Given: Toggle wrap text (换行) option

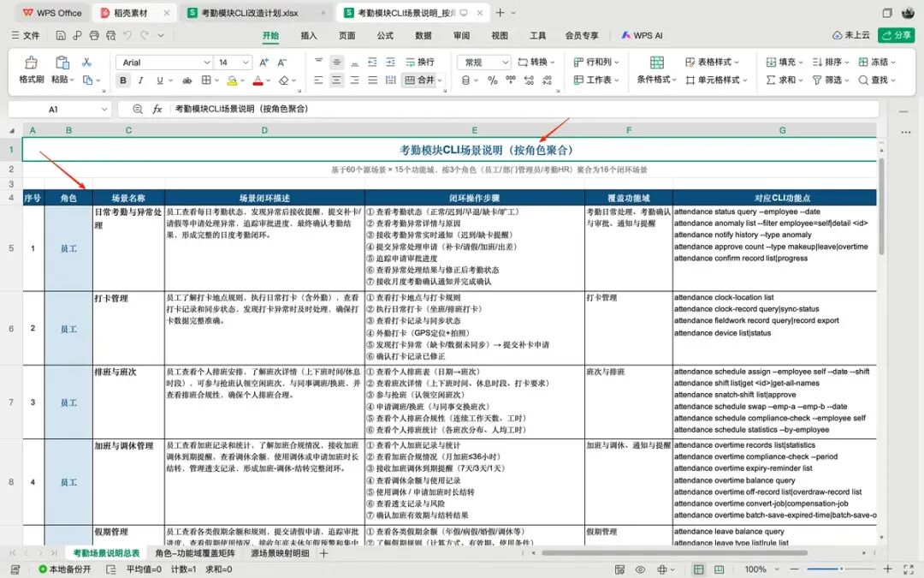Looking at the screenshot, I should tap(420, 62).
